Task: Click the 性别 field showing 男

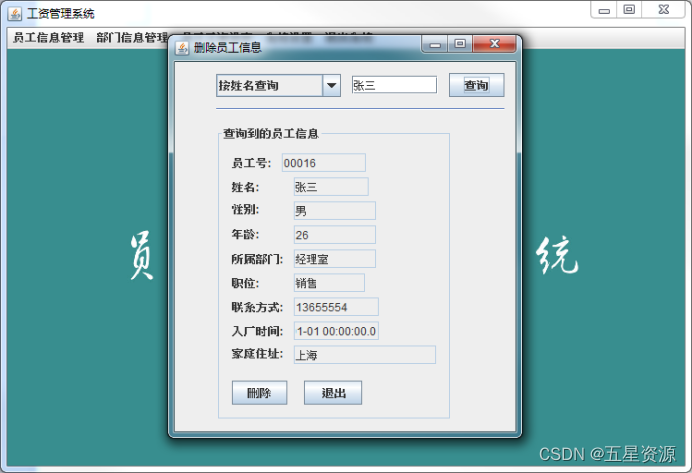Action: 335,210
